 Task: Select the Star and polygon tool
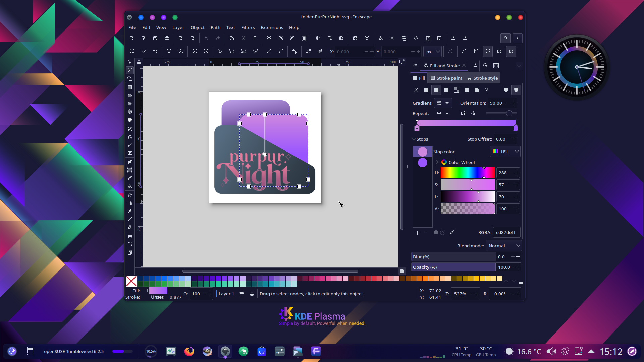(x=130, y=104)
